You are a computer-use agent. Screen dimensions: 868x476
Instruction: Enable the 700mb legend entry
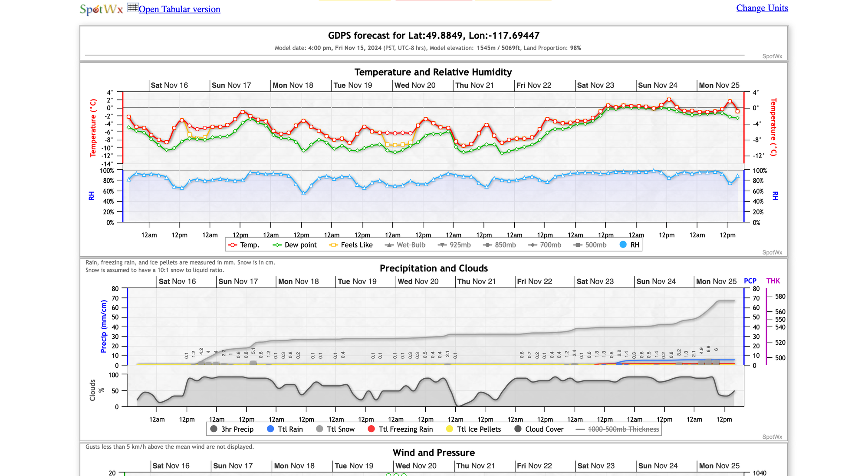click(x=545, y=245)
